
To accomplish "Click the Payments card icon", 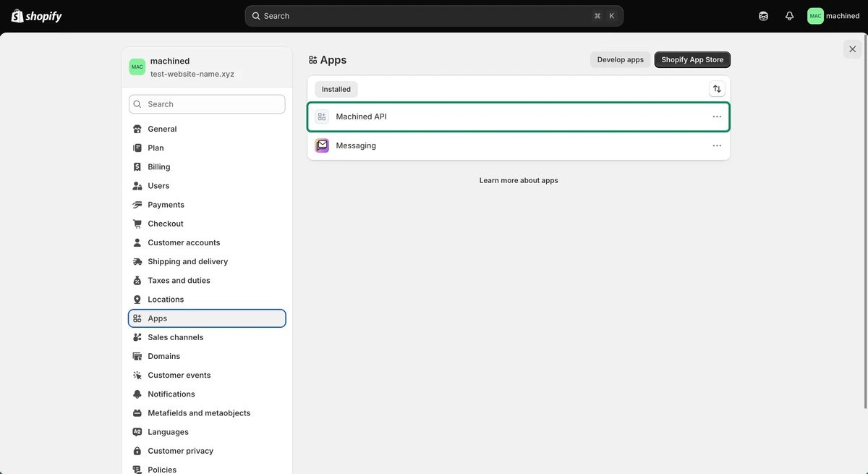I will click(137, 205).
